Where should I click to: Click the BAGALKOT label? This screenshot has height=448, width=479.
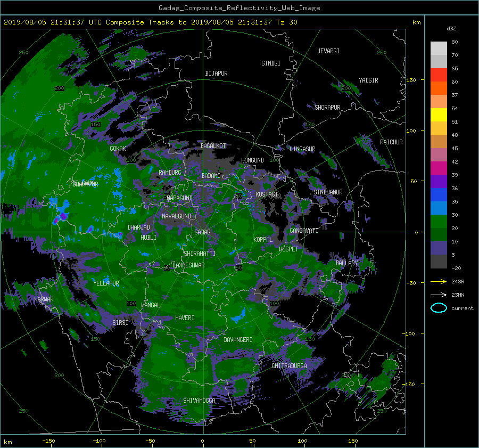213,146
